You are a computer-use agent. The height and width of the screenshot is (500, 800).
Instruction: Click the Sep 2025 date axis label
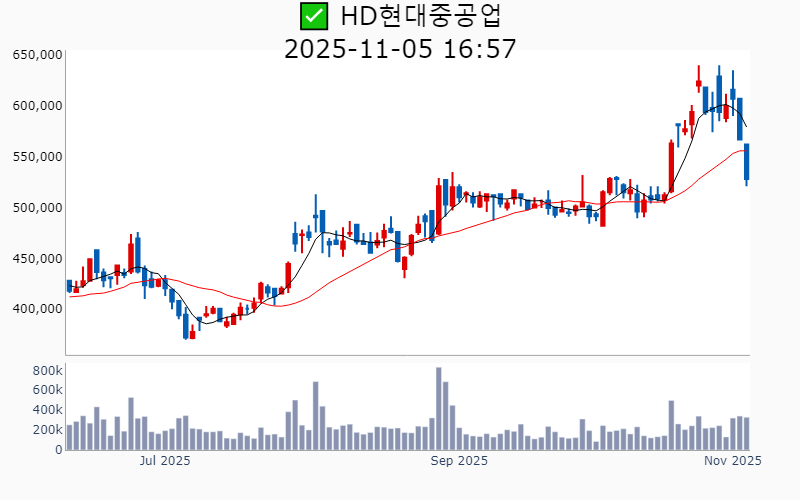(459, 461)
